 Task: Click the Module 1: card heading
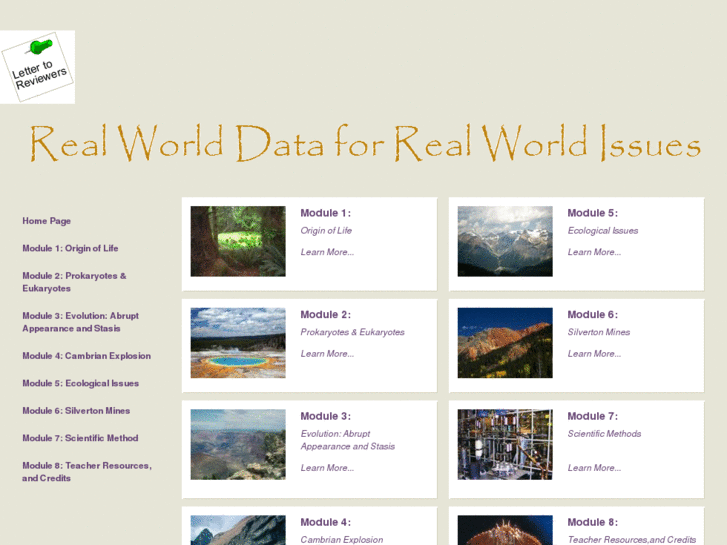(325, 213)
